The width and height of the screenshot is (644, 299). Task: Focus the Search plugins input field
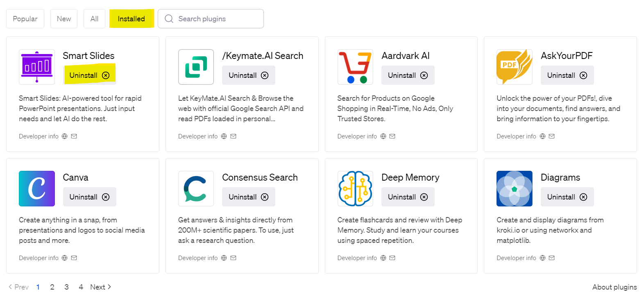coord(211,19)
